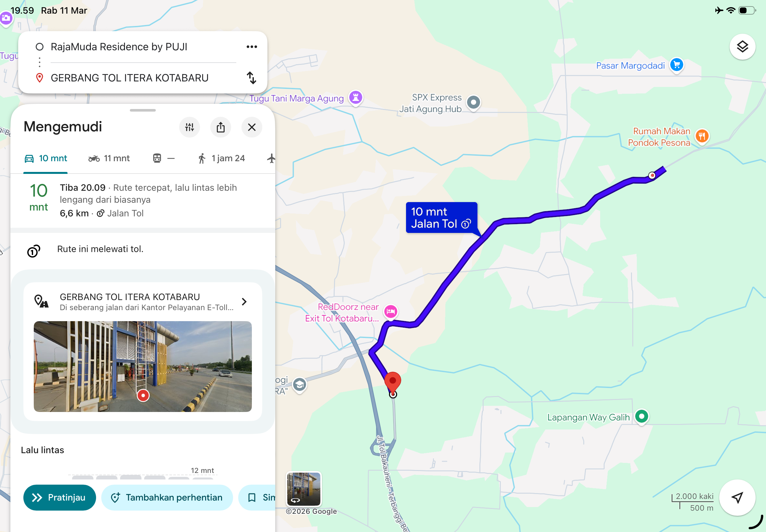Switch to walking 1 jam 24 tab
Image resolution: width=766 pixels, height=532 pixels.
pos(221,158)
